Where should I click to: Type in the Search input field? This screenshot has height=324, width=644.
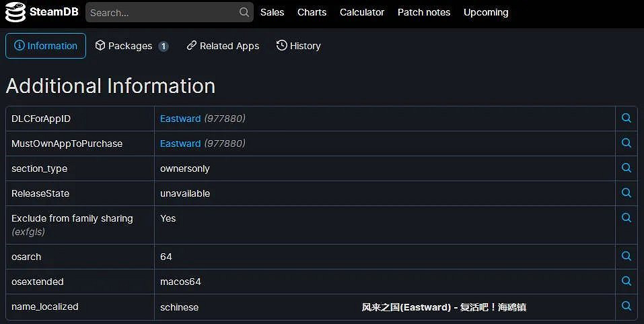pyautogui.click(x=162, y=12)
